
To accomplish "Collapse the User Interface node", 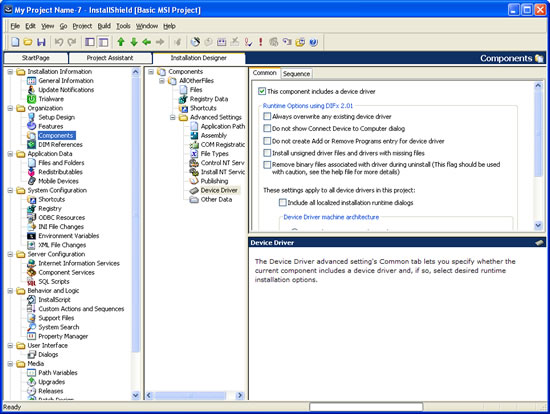I will pos(10,345).
